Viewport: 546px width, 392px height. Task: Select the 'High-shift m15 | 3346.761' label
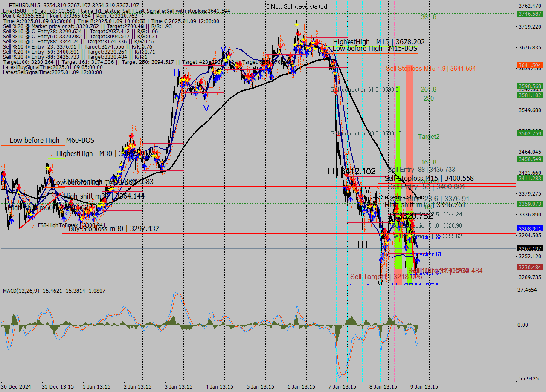pos(425,205)
